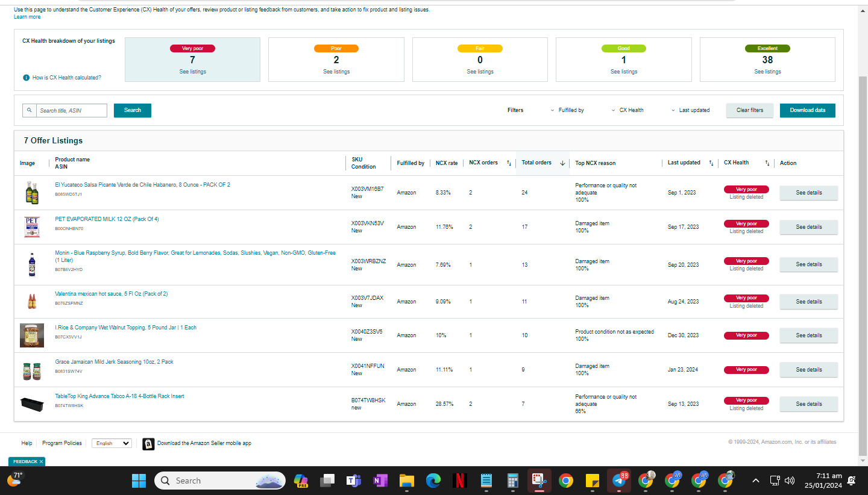See listings in the Excellent card

point(767,72)
